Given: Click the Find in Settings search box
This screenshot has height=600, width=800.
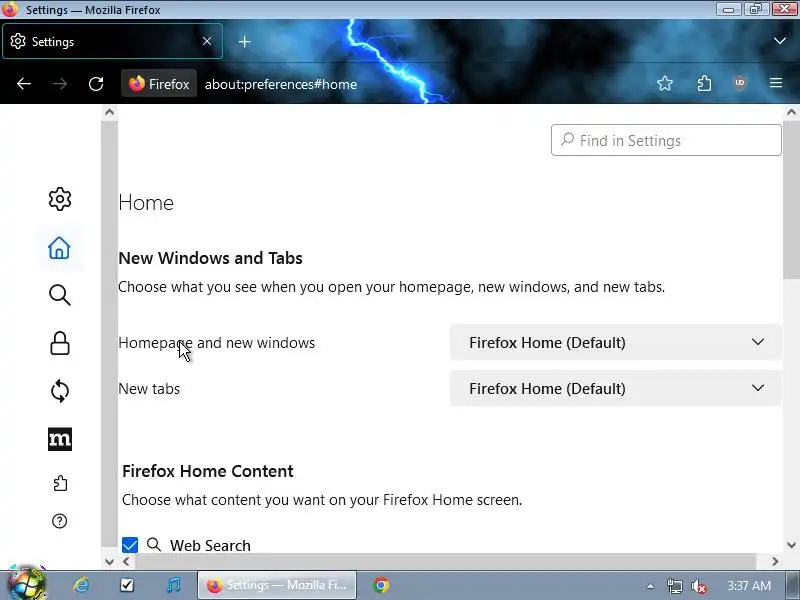Looking at the screenshot, I should pos(666,140).
